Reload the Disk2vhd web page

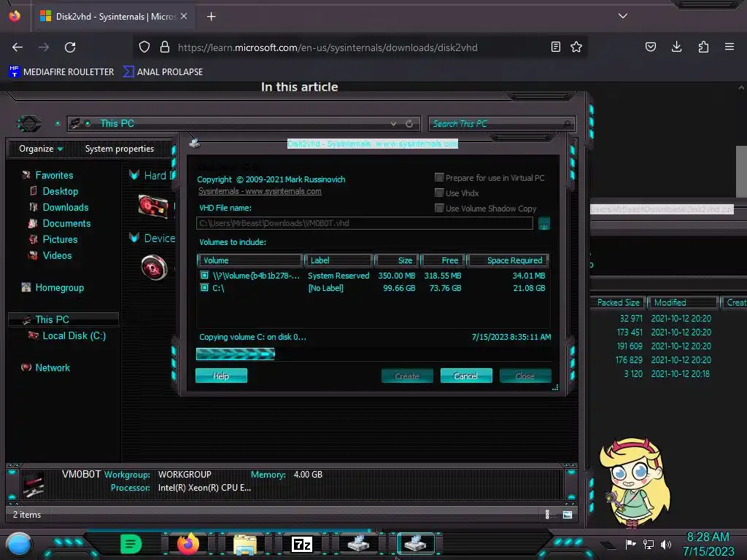pos(70,47)
